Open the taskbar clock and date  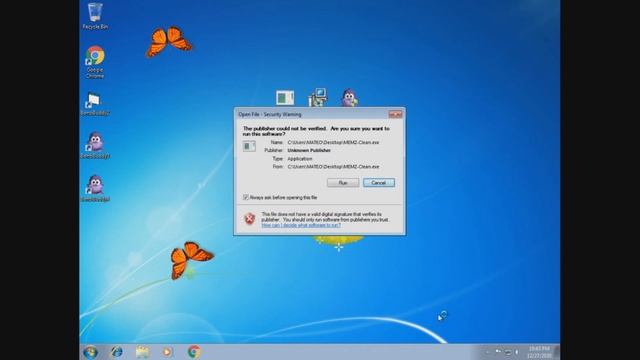click(539, 352)
